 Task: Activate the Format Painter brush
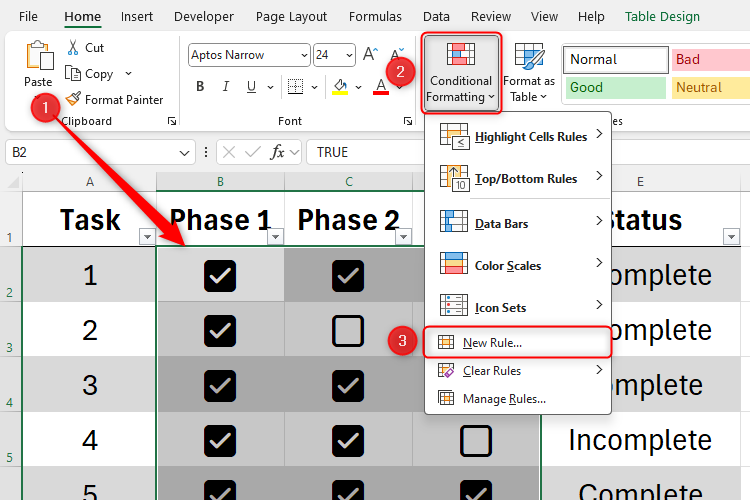point(73,99)
